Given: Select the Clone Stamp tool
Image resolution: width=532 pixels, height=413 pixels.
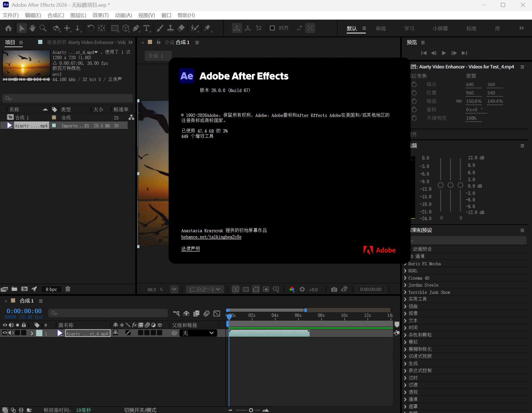Looking at the screenshot, I should point(170,28).
